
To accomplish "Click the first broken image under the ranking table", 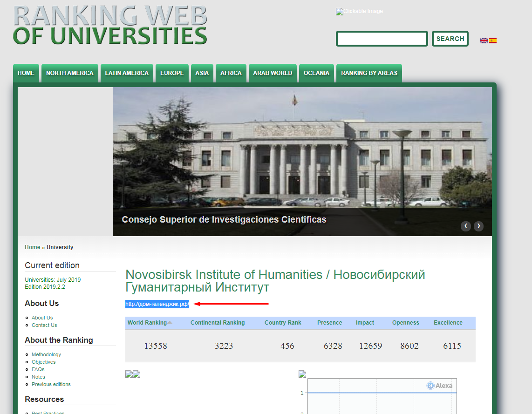I will (129, 374).
